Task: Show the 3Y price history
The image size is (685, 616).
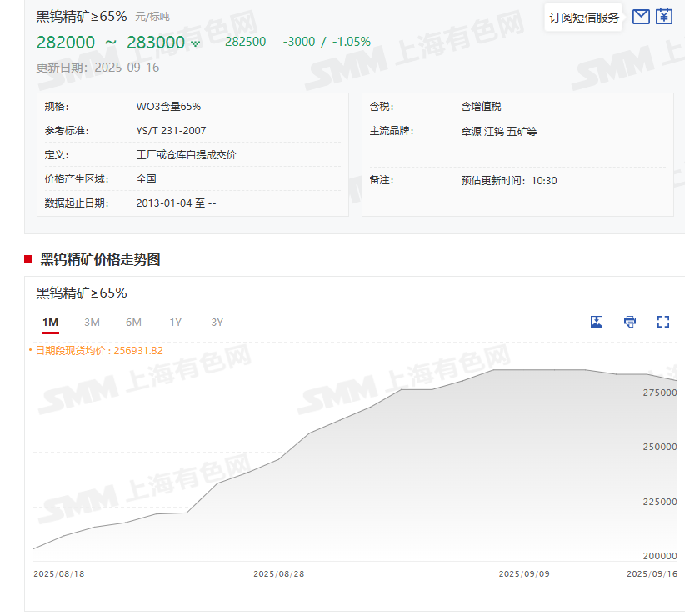Action: (x=217, y=323)
